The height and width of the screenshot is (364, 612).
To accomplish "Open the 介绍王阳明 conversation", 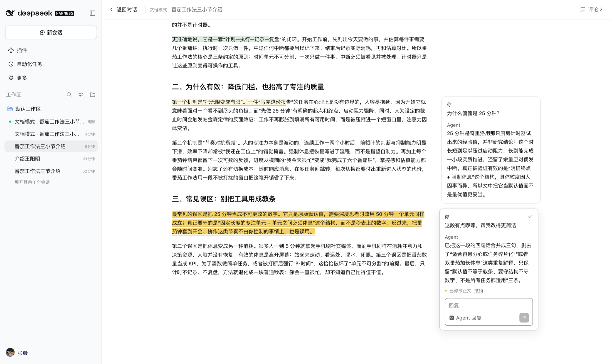I will tap(51, 159).
